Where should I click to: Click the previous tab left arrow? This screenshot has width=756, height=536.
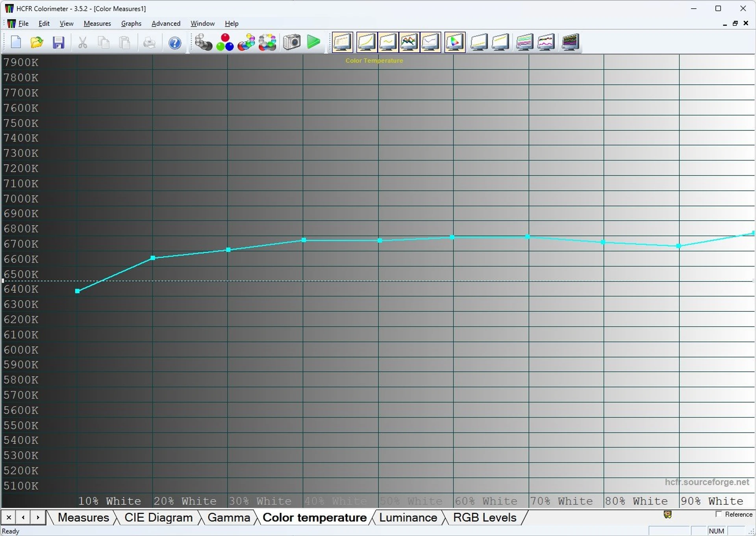(23, 517)
